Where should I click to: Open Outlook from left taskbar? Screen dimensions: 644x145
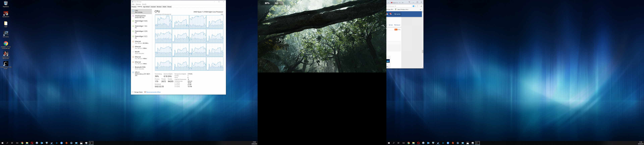click(42, 143)
